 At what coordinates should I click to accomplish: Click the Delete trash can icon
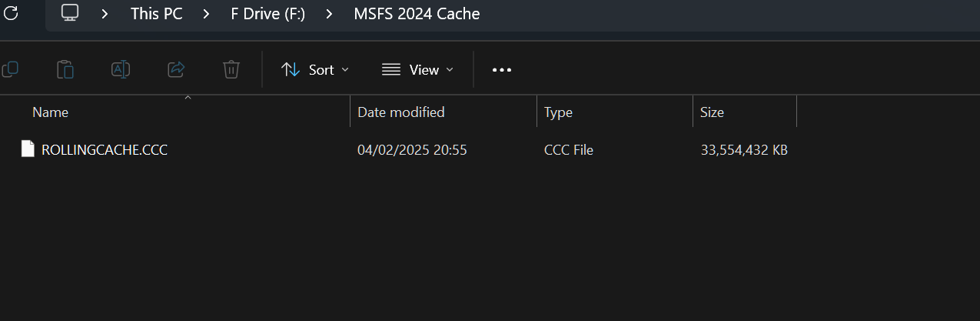[x=231, y=69]
